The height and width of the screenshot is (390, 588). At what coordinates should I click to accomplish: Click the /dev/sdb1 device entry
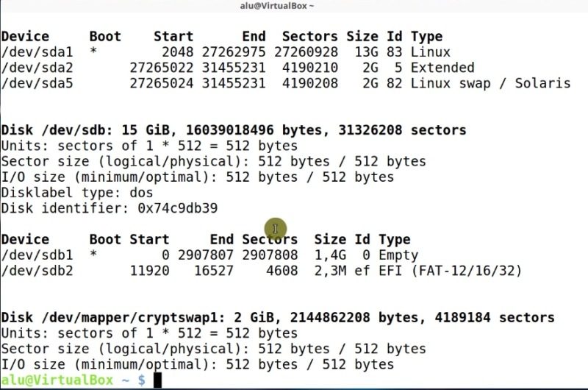[37, 255]
